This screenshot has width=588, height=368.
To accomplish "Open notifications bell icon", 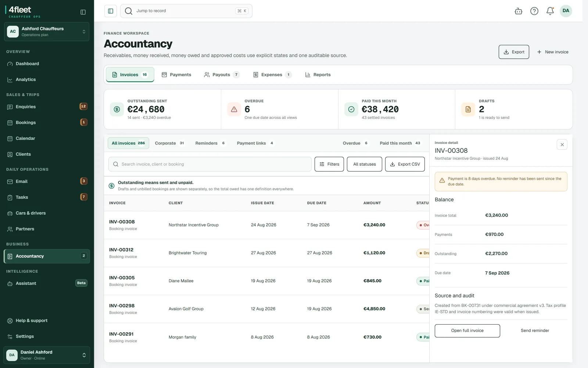I will coord(550,11).
